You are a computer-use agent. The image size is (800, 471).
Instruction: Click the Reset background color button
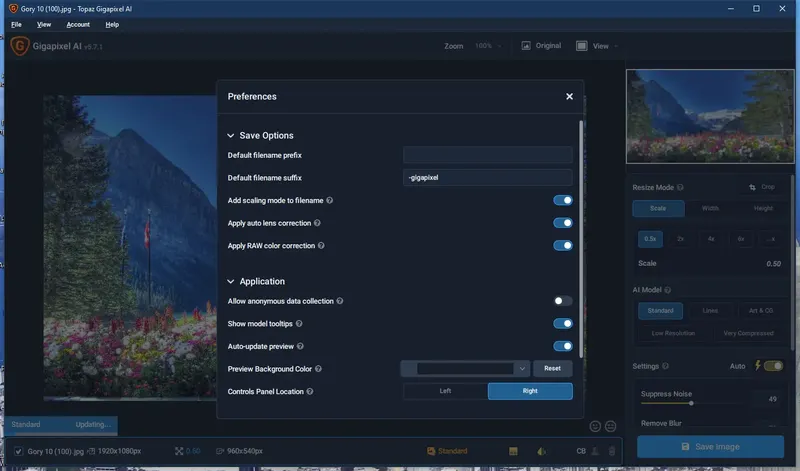tap(553, 368)
